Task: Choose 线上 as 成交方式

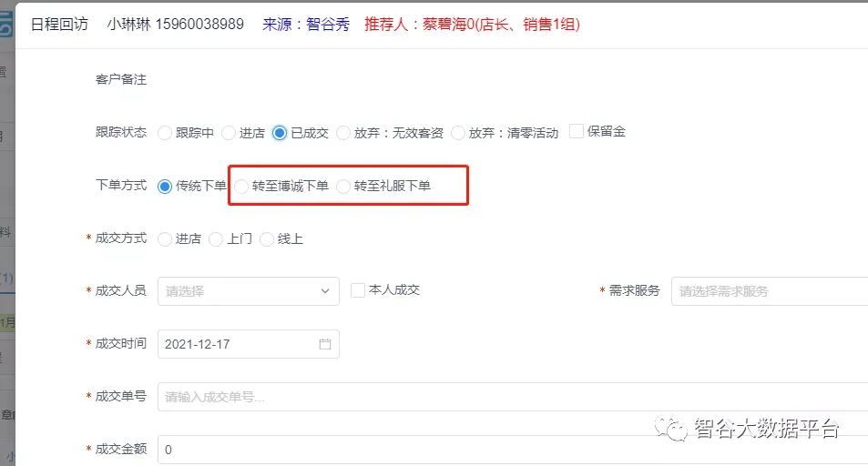Action: [267, 238]
